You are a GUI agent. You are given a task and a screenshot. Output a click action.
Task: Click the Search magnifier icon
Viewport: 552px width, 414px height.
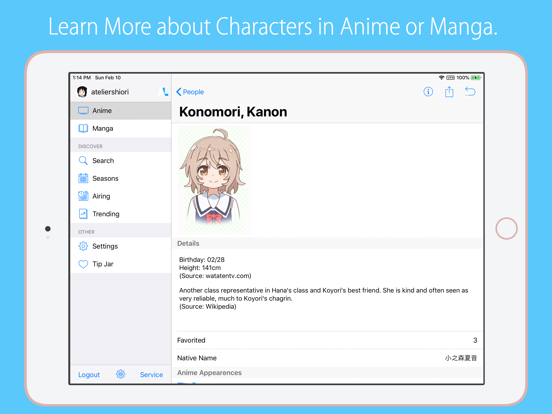(x=83, y=161)
